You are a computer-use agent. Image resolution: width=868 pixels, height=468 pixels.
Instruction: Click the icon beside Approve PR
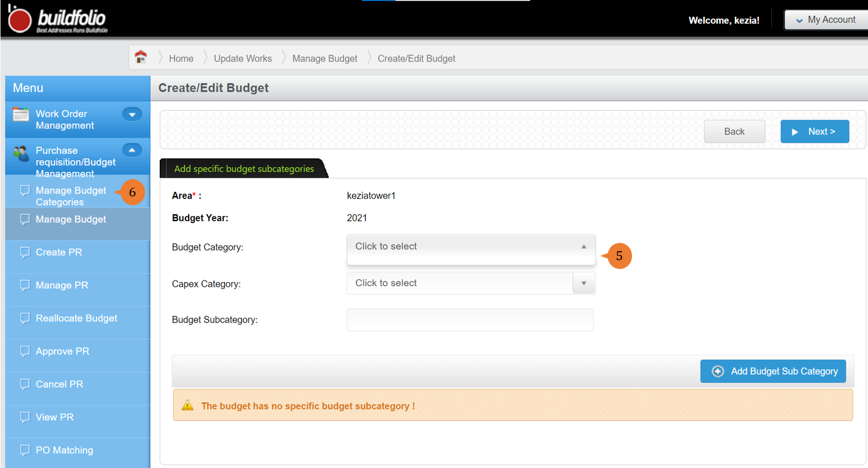pyautogui.click(x=25, y=351)
